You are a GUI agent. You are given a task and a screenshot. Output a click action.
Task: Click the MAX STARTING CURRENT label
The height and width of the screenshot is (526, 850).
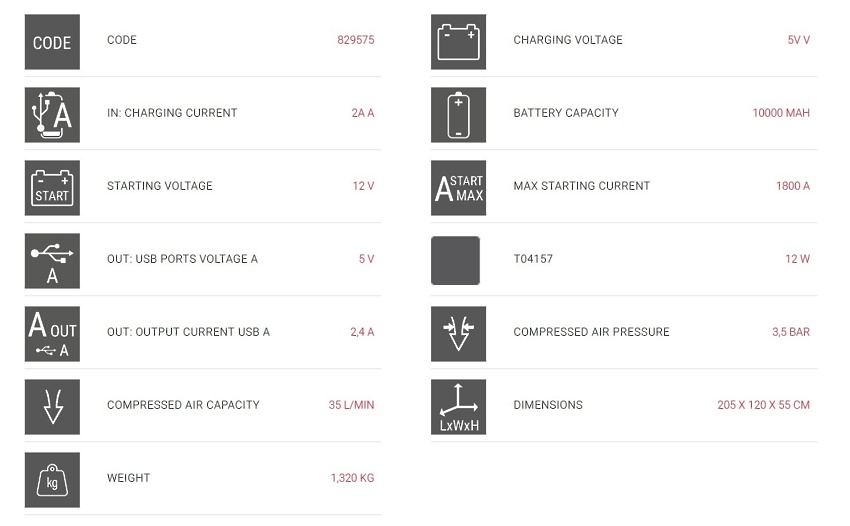582,186
